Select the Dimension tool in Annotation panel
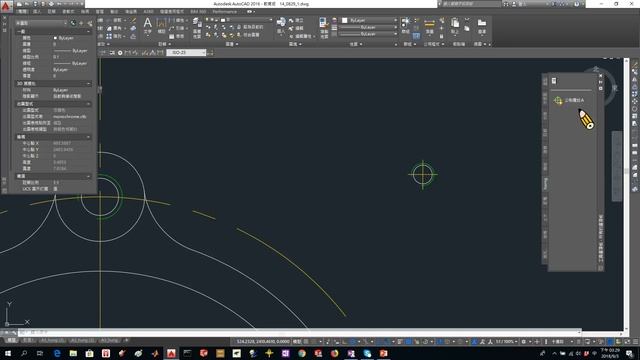 (x=161, y=25)
